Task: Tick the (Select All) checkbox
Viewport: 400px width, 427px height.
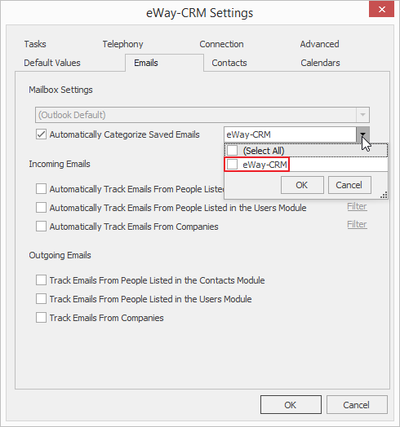Action: [x=232, y=150]
